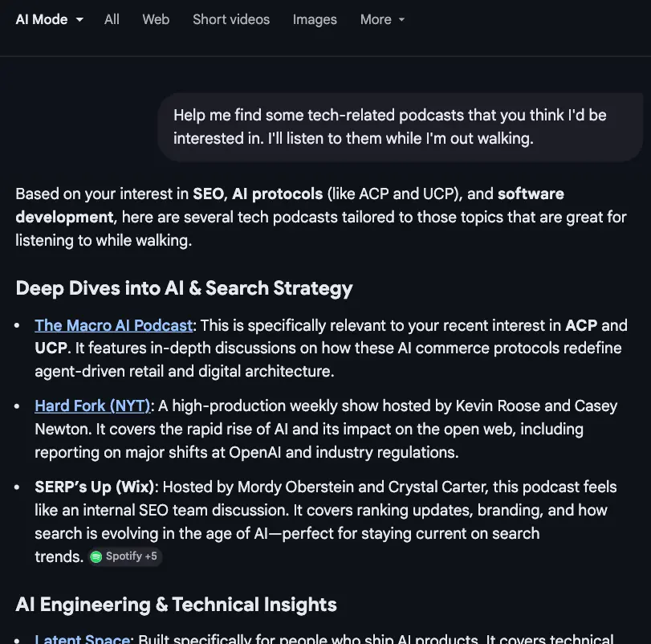The height and width of the screenshot is (644, 651).
Task: Go to the Web tab
Action: click(x=156, y=19)
